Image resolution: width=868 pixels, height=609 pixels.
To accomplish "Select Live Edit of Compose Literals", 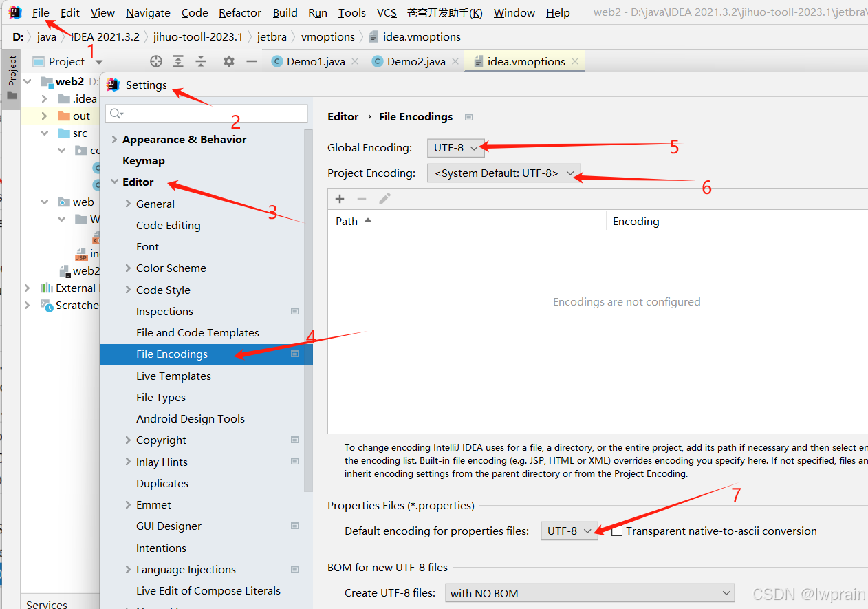I will tap(208, 590).
